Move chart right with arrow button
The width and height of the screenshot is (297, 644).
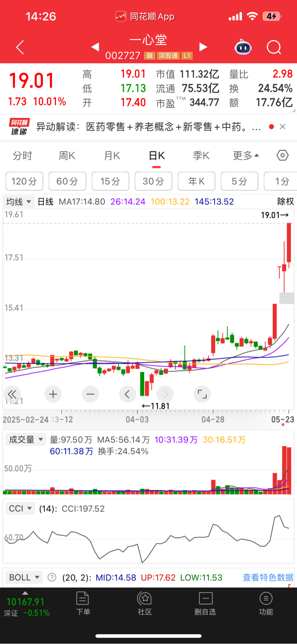[x=165, y=394]
